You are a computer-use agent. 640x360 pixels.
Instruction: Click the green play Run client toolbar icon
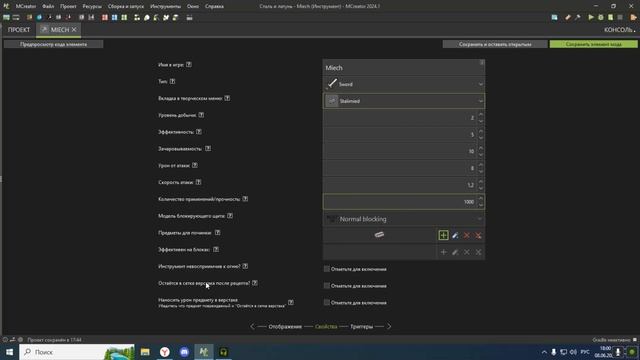pos(591,18)
